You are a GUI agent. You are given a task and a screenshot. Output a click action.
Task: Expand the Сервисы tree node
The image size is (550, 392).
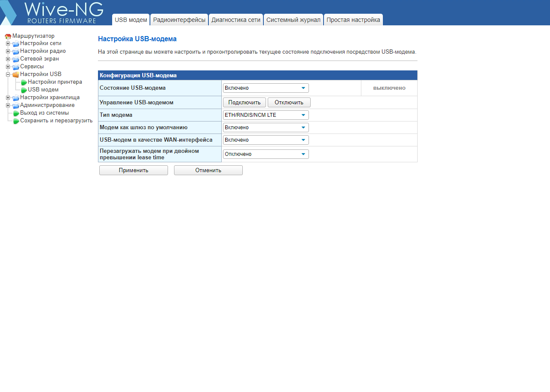(x=8, y=67)
